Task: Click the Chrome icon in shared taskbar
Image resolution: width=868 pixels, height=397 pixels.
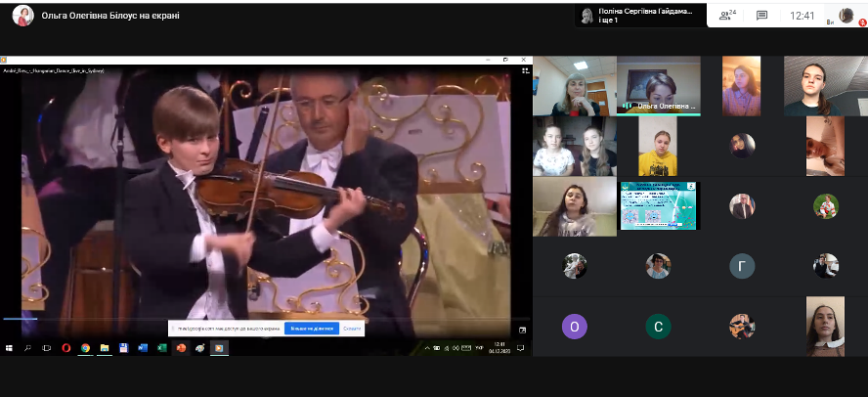Action: 86,347
